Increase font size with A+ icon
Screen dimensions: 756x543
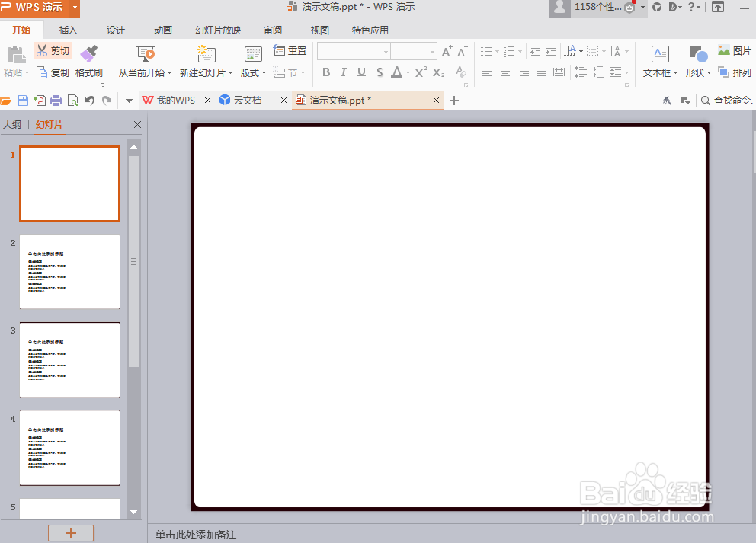(x=447, y=51)
